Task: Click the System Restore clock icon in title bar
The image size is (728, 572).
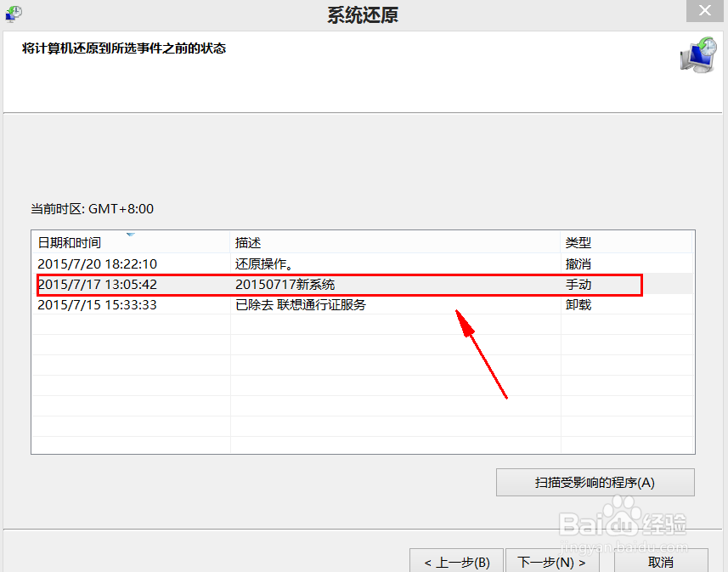Action: point(14,13)
